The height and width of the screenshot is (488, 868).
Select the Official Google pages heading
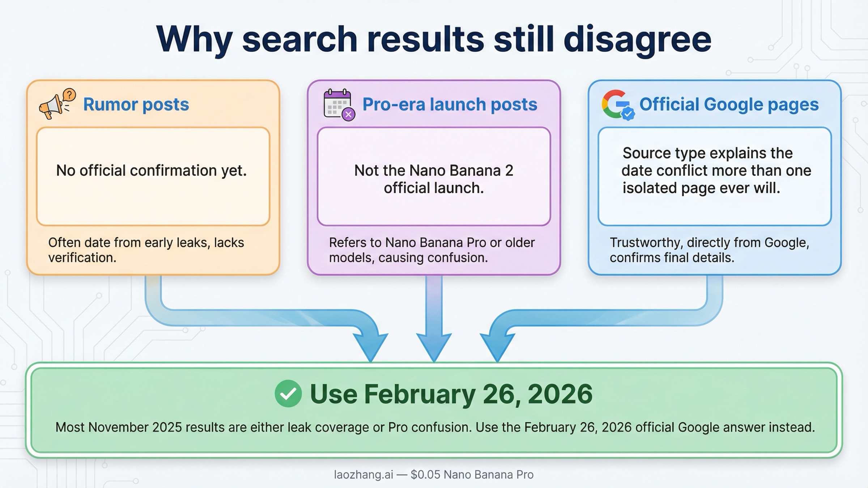[x=729, y=104]
